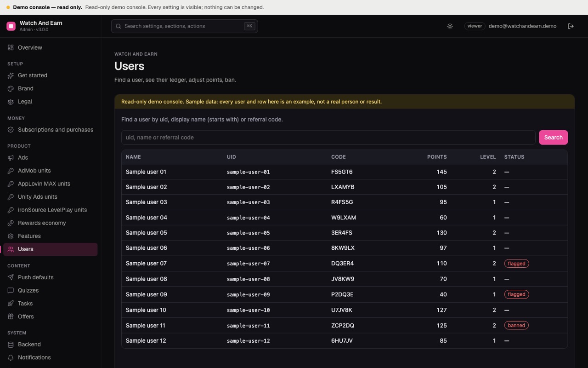
Task: Click the Notifications bell icon
Action: [x=11, y=357]
